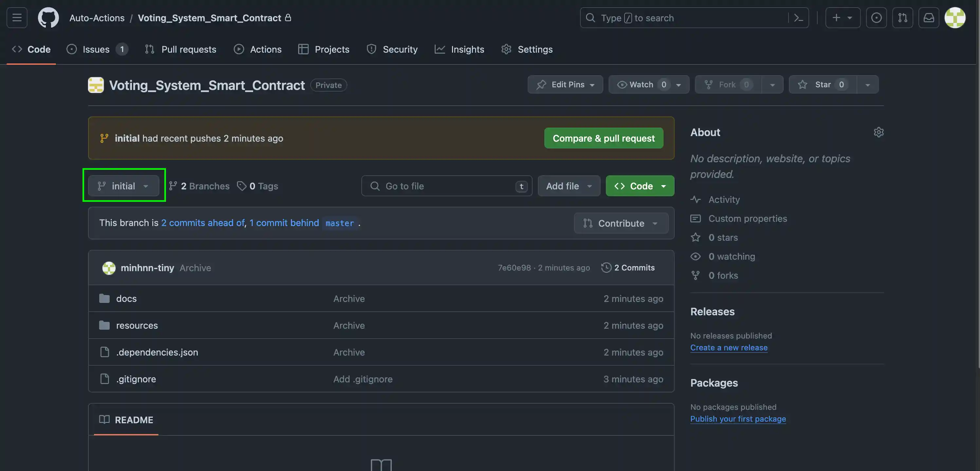Image resolution: width=980 pixels, height=471 pixels.
Task: Open the About section settings gear
Action: 879,132
